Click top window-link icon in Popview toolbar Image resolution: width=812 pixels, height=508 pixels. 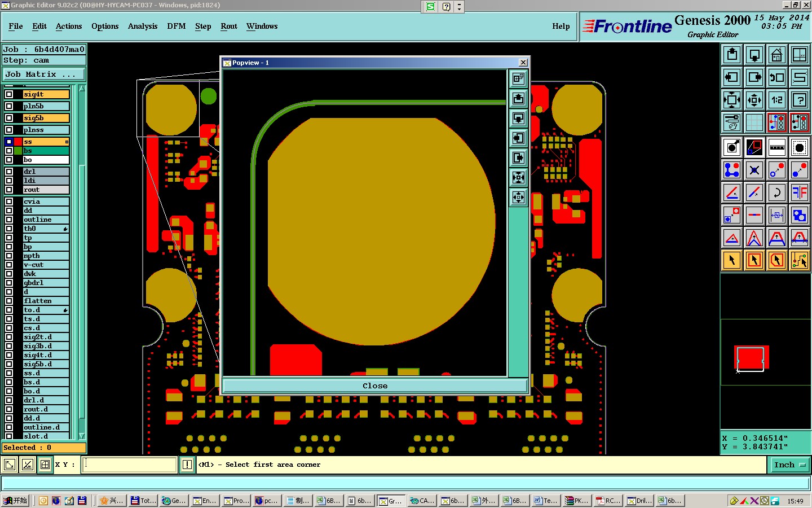[518, 79]
